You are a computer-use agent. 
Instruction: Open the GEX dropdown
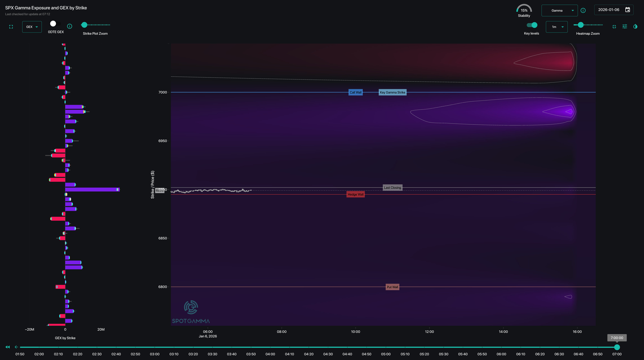pos(32,27)
